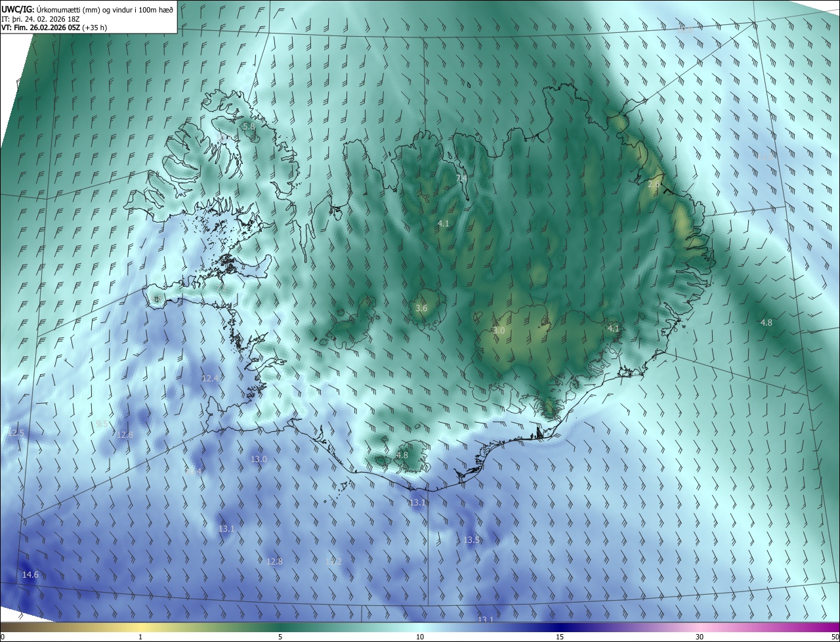Click the 30 tick on the colour scale
Screen dimensions: 840x642
click(x=700, y=637)
